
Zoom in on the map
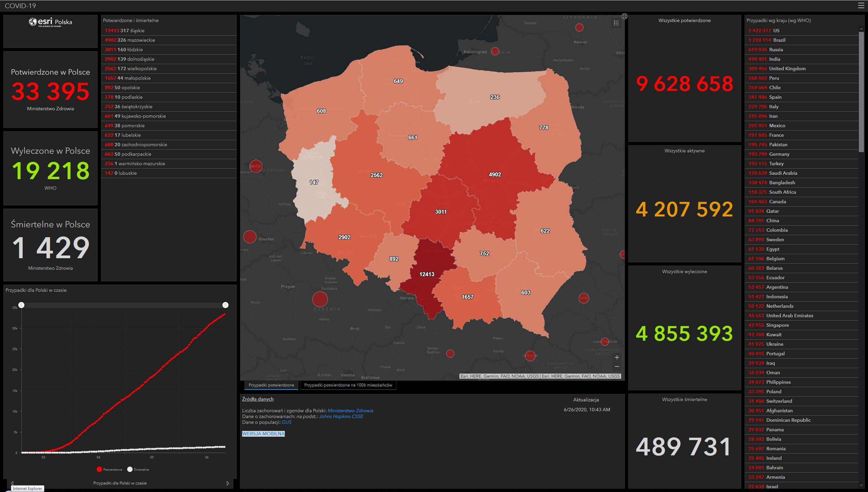tap(617, 357)
